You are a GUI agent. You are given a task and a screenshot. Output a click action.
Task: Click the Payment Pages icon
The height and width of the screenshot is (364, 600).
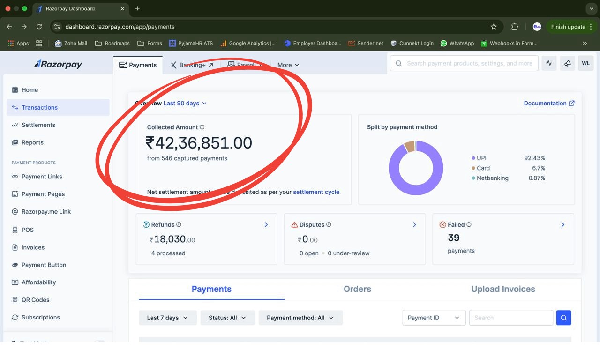15,194
